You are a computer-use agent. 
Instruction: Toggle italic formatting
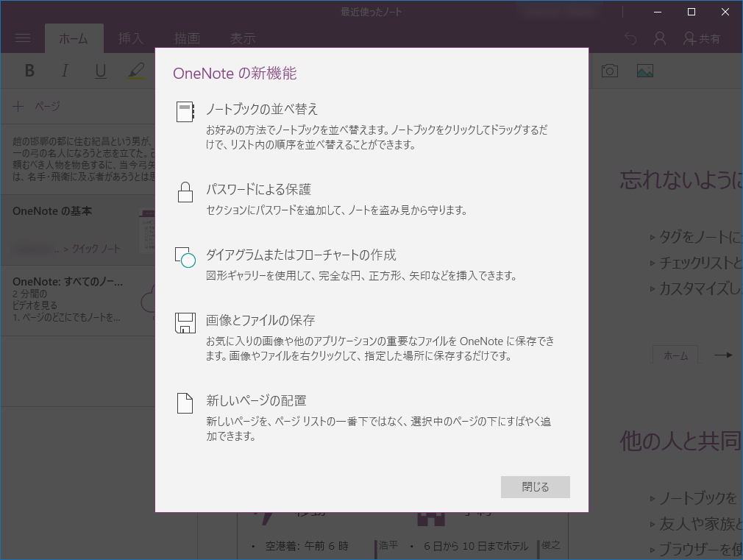click(65, 70)
